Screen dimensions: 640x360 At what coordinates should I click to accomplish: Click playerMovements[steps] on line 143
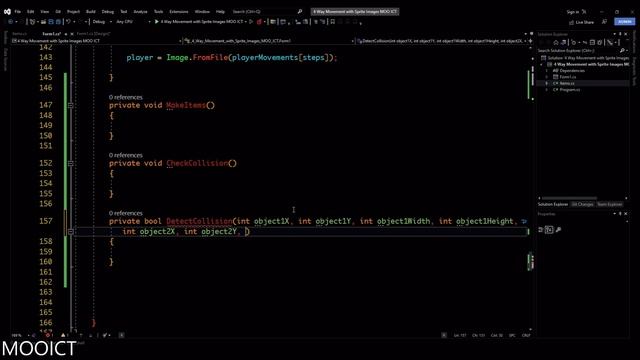pos(279,58)
